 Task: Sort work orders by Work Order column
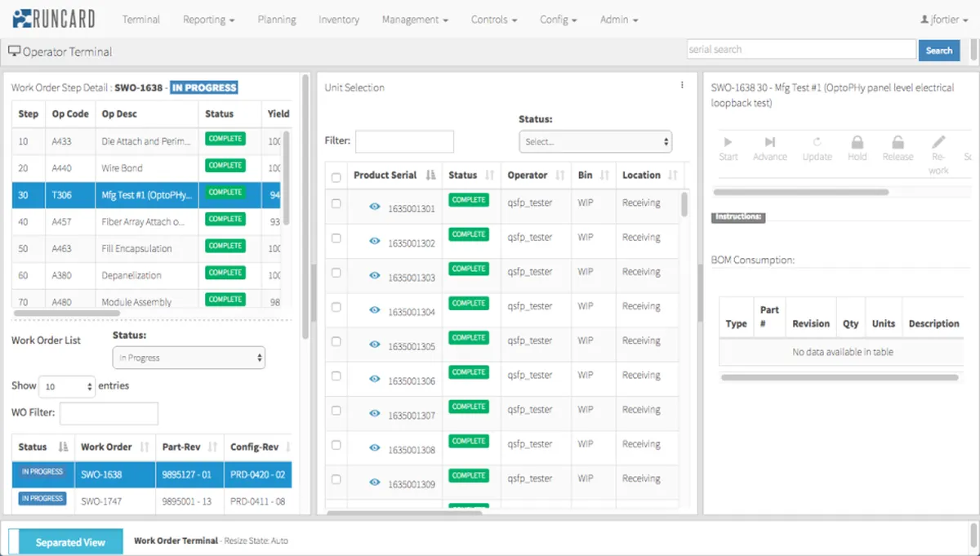click(x=114, y=447)
